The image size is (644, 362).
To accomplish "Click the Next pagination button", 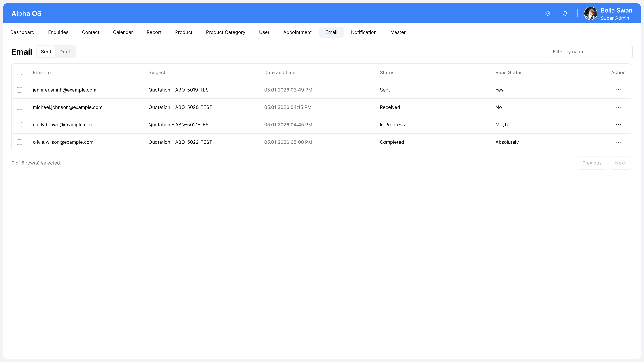I will pos(620,163).
